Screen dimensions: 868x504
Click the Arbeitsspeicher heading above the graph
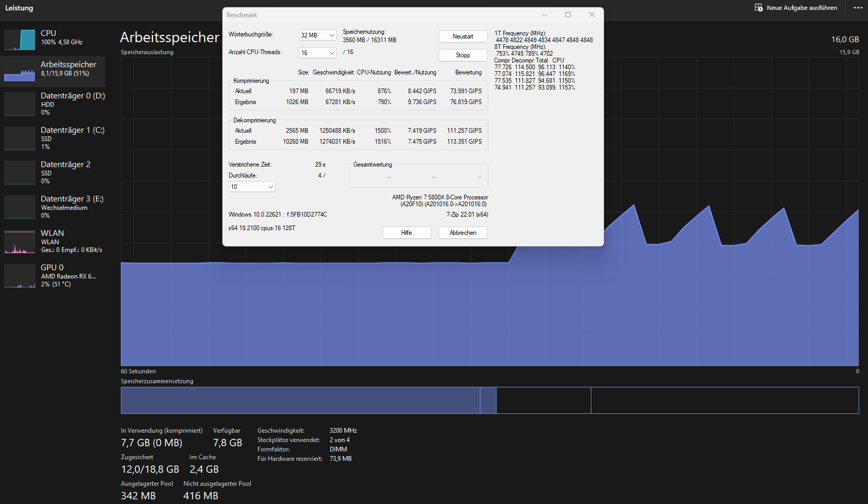point(170,37)
